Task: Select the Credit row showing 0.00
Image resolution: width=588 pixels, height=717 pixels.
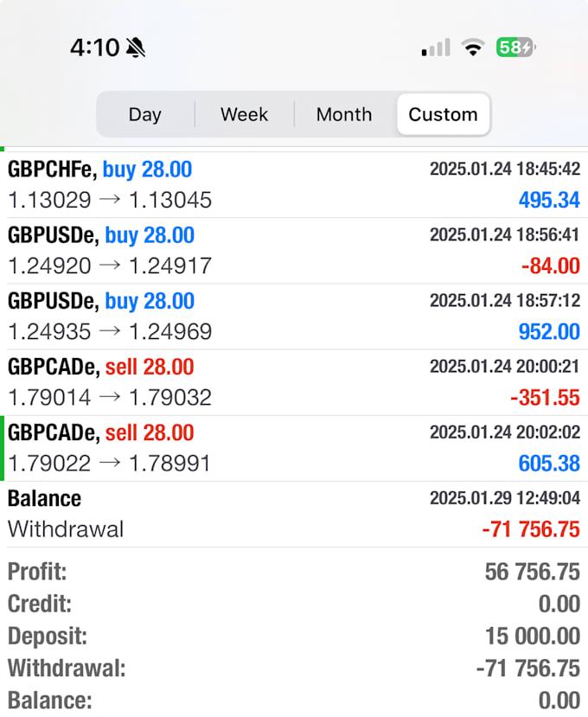Action: click(294, 604)
